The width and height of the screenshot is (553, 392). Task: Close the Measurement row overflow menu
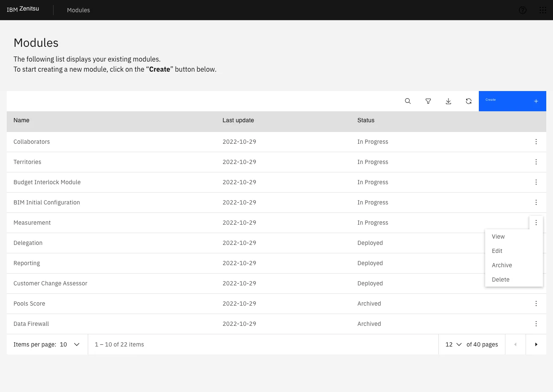pyautogui.click(x=536, y=223)
